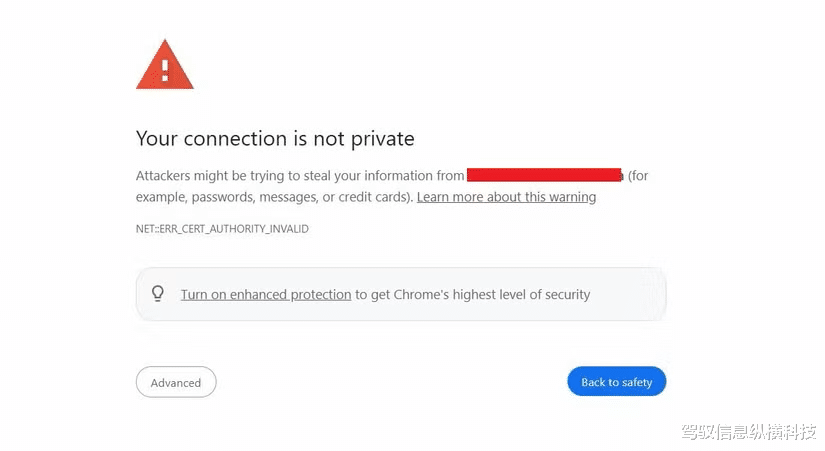Viewport: 825px width, 451px height.
Task: Click the (for text after the red bar
Action: coord(638,176)
